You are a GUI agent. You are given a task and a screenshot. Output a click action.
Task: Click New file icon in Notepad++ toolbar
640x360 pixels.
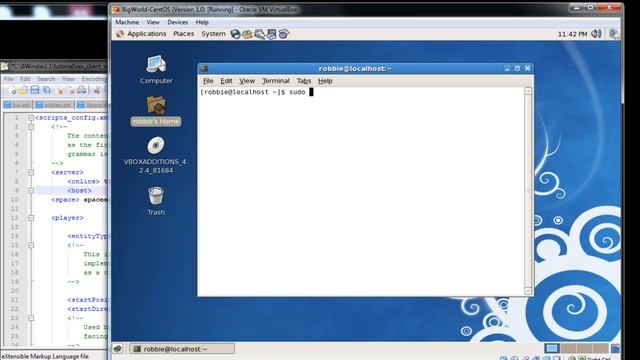13,90
